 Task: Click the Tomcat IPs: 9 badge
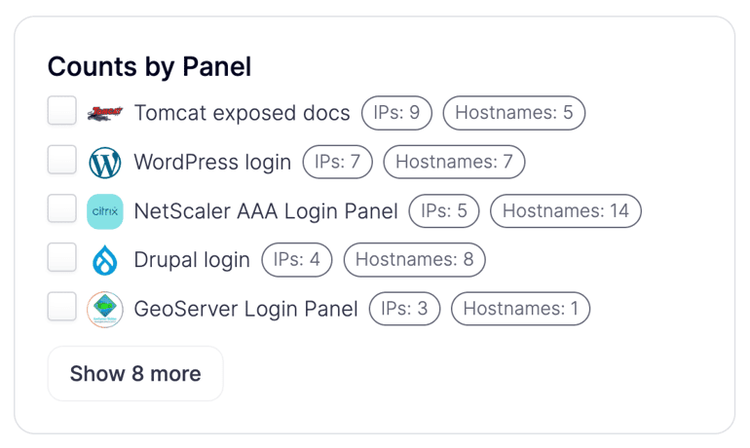point(396,113)
